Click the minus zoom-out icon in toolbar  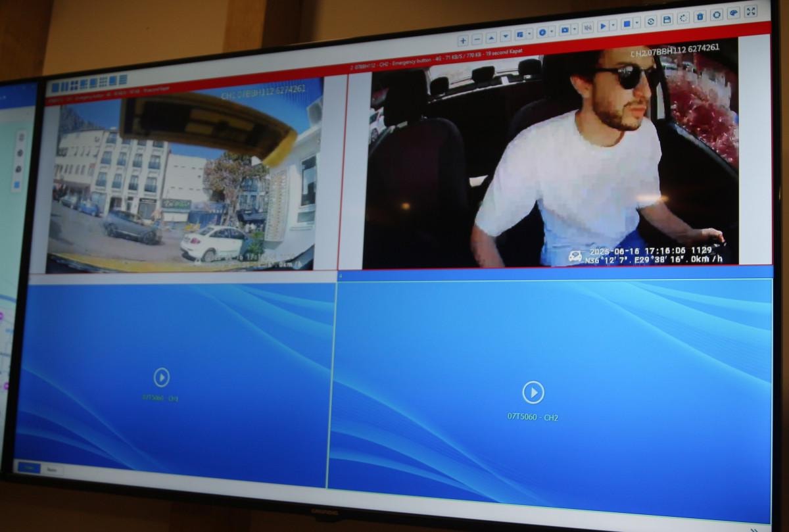click(477, 39)
